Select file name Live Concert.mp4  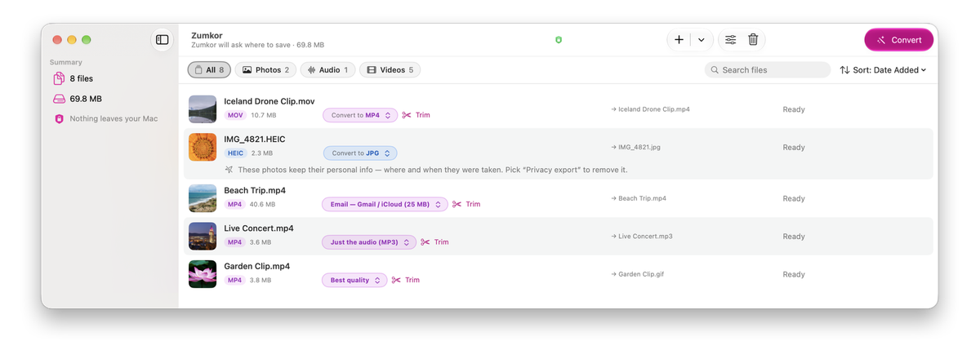(259, 228)
